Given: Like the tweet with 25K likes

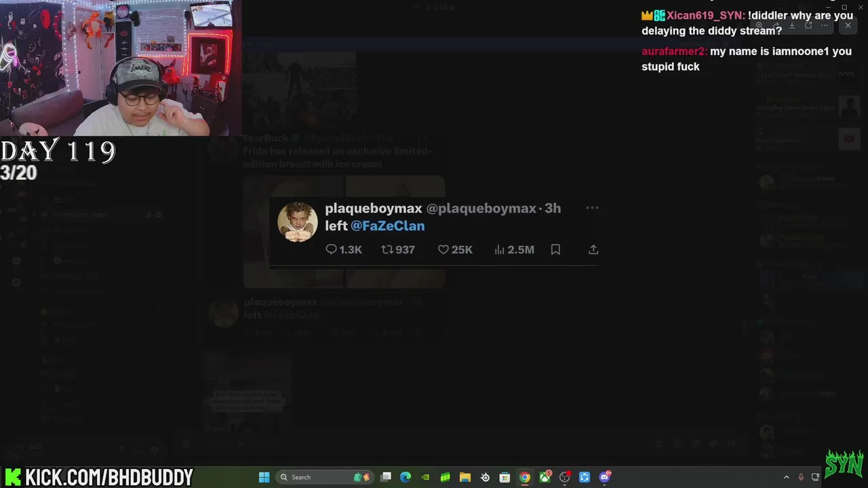Looking at the screenshot, I should click(x=443, y=249).
